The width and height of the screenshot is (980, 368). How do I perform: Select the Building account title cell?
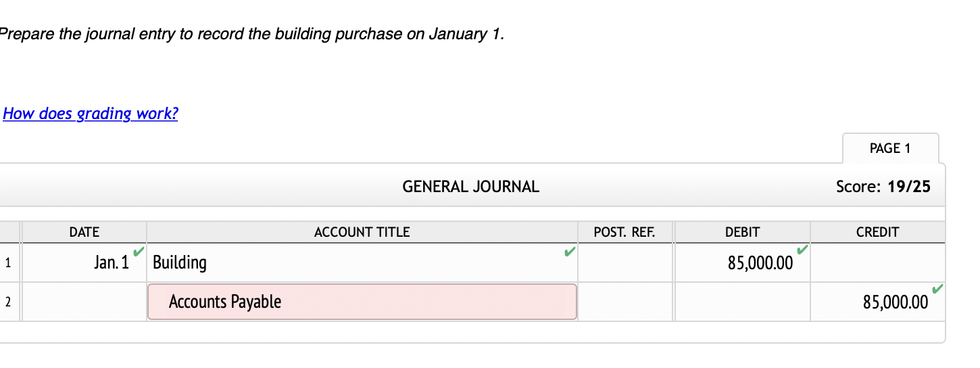(362, 262)
